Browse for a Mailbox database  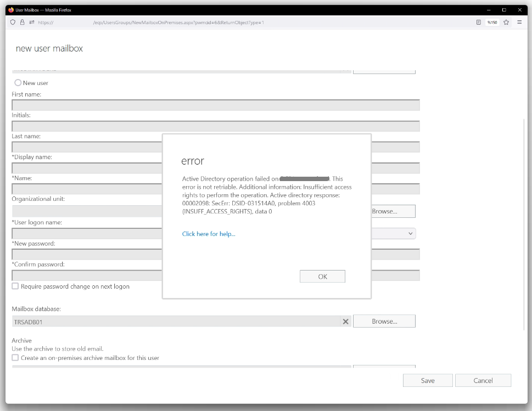(x=384, y=321)
